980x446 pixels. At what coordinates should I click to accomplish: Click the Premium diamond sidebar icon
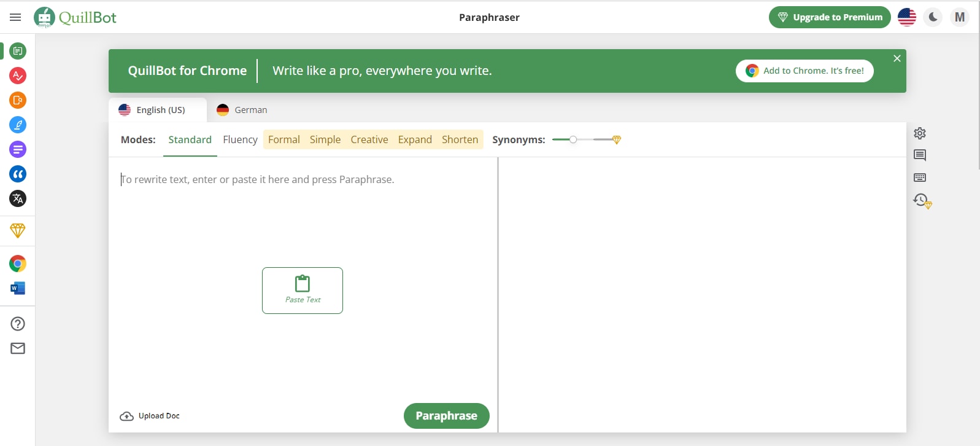[18, 230]
